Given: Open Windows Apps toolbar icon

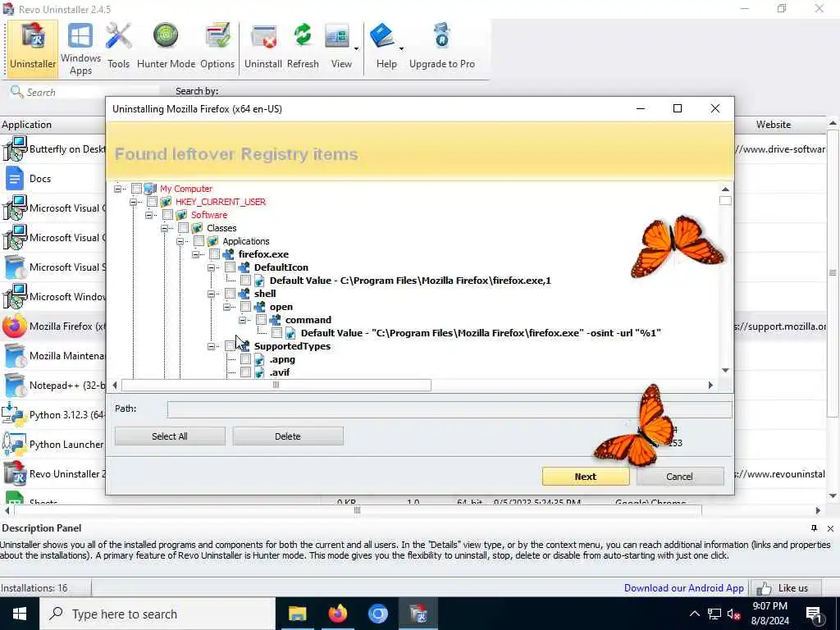Looking at the screenshot, I should point(80,48).
